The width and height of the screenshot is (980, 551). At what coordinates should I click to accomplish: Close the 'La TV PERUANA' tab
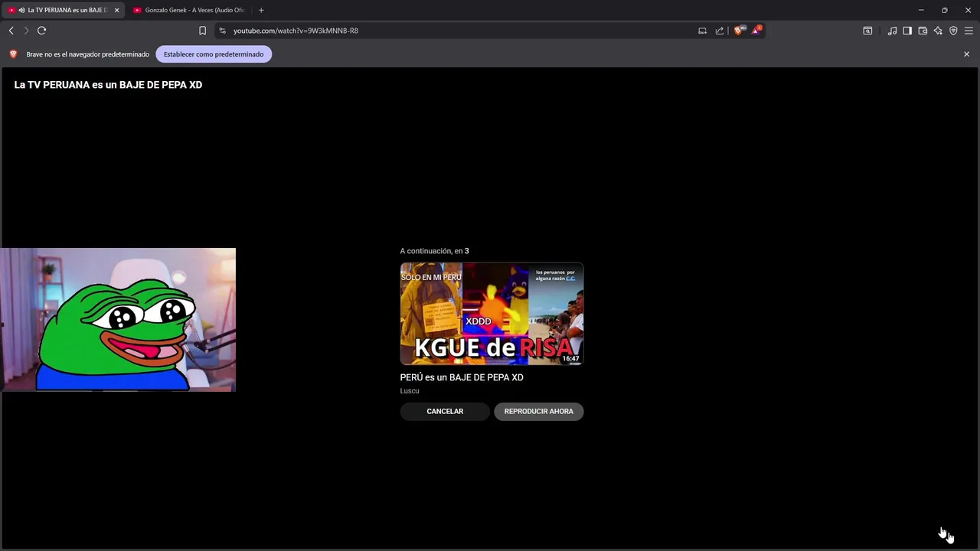pos(116,10)
